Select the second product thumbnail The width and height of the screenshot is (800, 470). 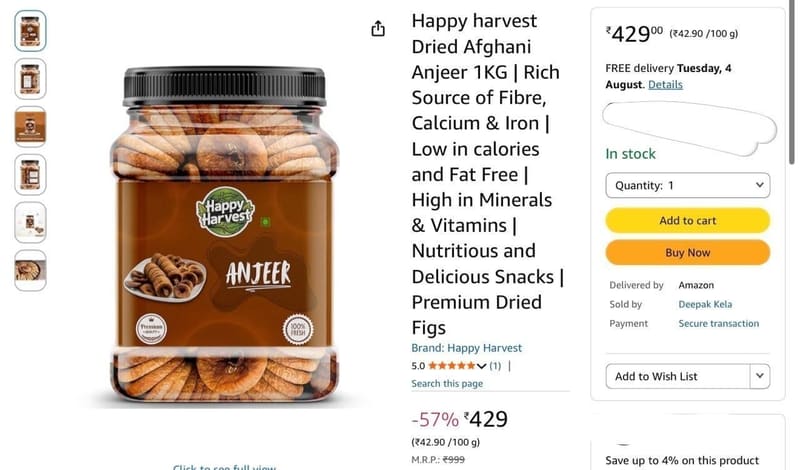point(30,79)
